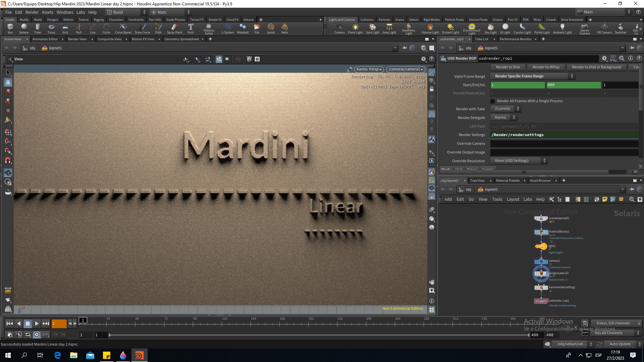Viewport: 644px width, 362px height.
Task: Click the parameter pane horizontal scrollbar
Action: [x=525, y=172]
